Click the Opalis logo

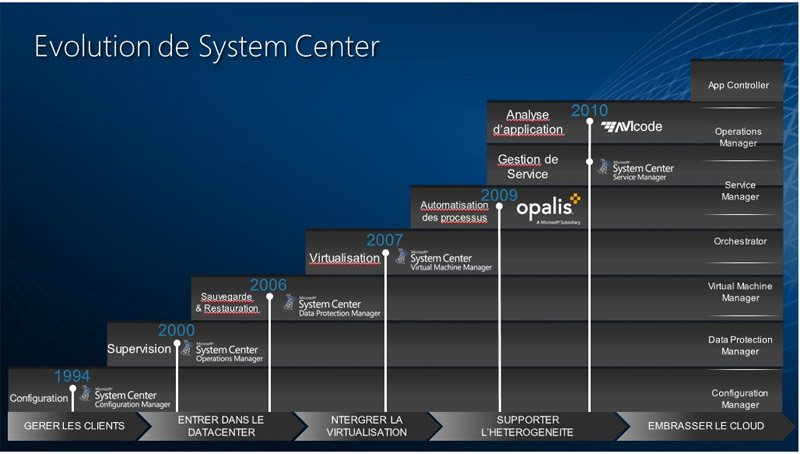point(548,208)
